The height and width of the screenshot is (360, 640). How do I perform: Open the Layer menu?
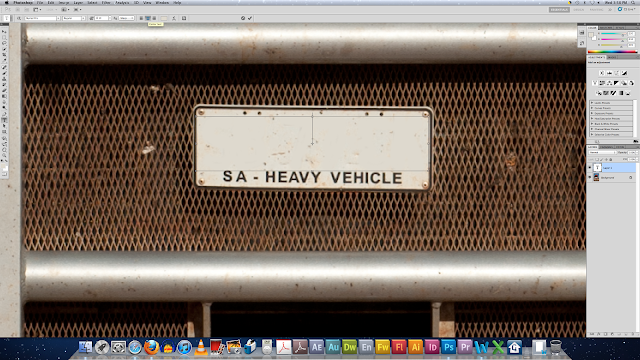(x=78, y=2)
